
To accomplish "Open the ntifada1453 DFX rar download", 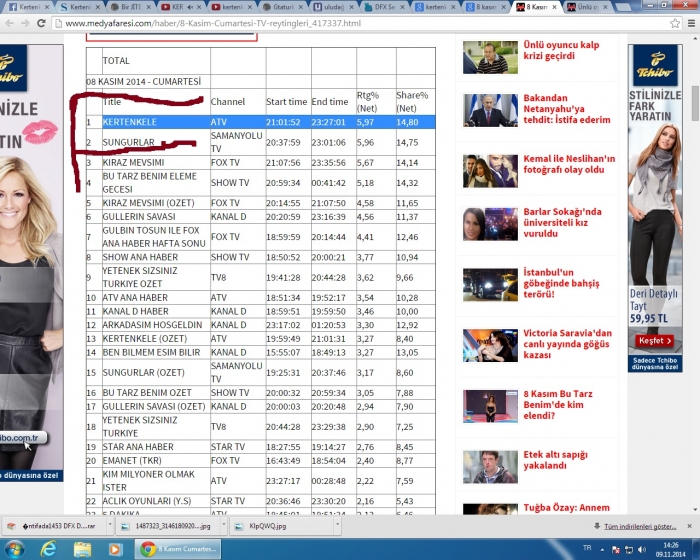I will tap(55, 526).
